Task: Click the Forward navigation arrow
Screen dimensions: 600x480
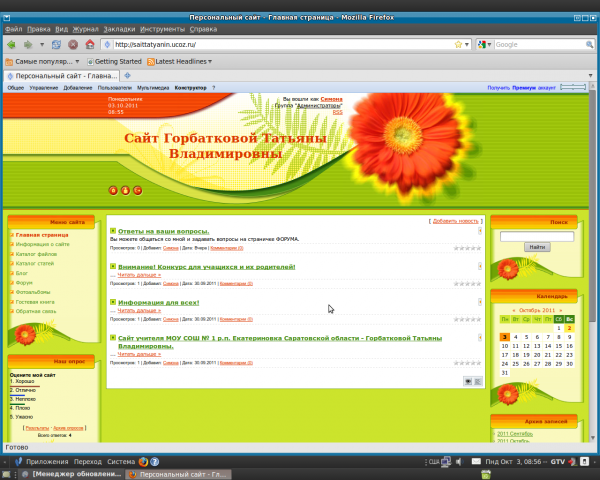Action: tap(28, 44)
